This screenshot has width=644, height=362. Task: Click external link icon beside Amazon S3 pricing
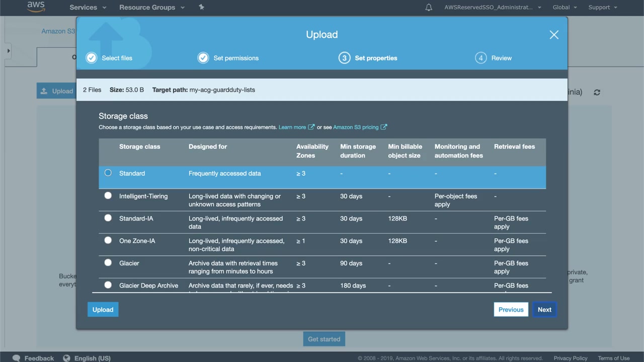(384, 127)
